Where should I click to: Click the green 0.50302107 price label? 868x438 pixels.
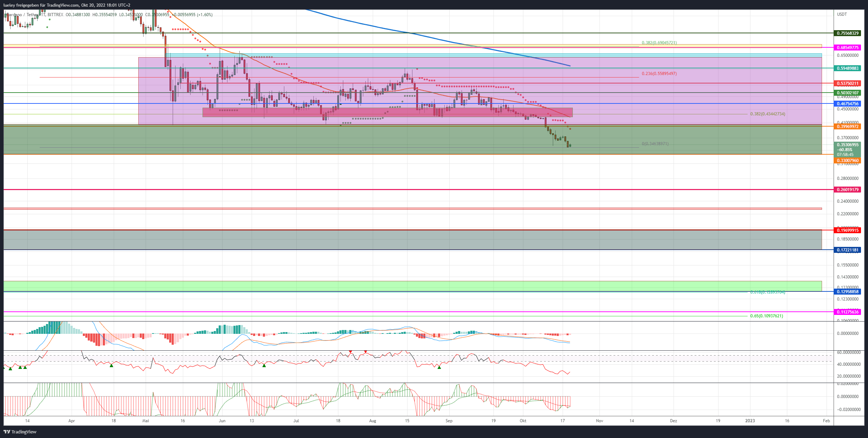pyautogui.click(x=848, y=93)
